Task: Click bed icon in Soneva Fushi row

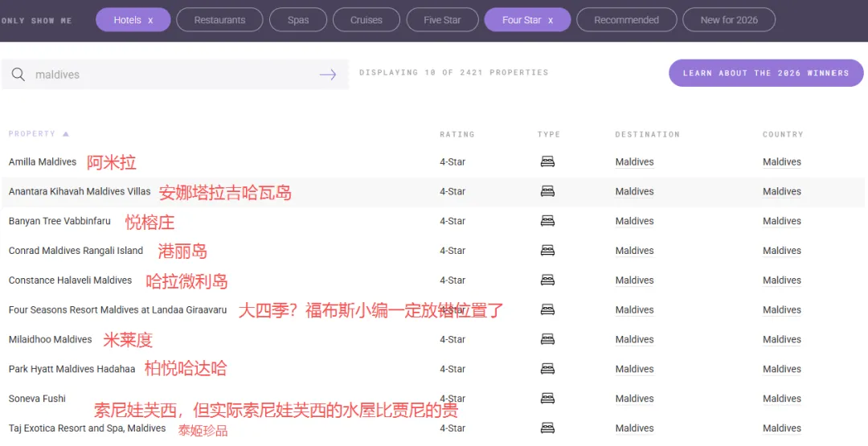Action: tap(547, 399)
